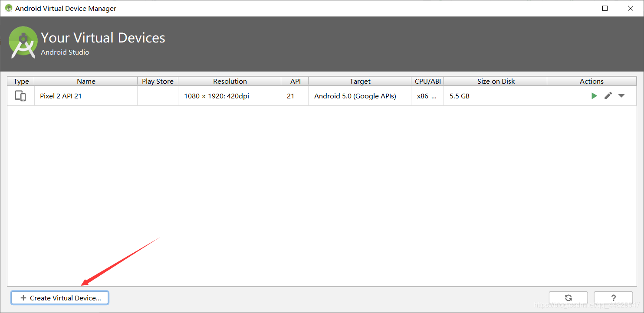Click the Android Studio logo in header
The height and width of the screenshot is (313, 644).
23,42
